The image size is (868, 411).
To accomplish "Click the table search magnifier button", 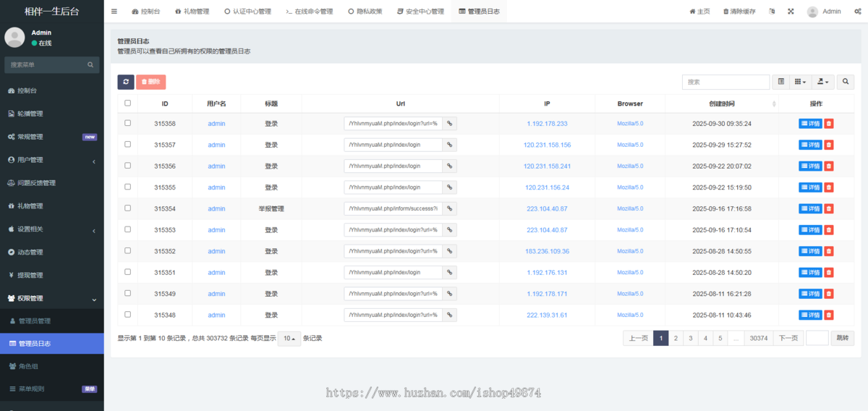I will coord(846,82).
